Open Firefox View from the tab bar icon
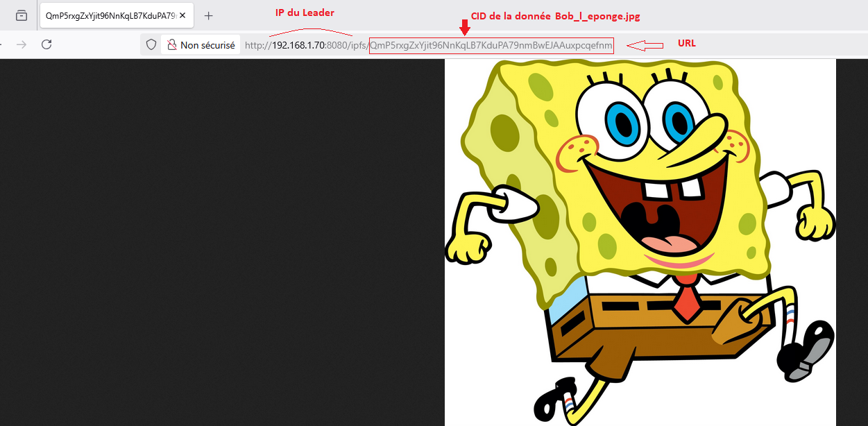This screenshot has width=868, height=426. (22, 15)
